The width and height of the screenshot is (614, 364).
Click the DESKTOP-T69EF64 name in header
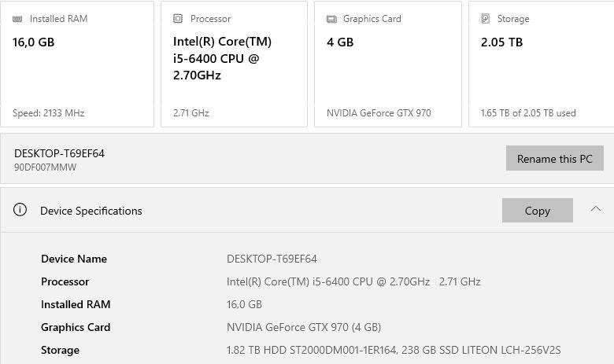click(59, 153)
